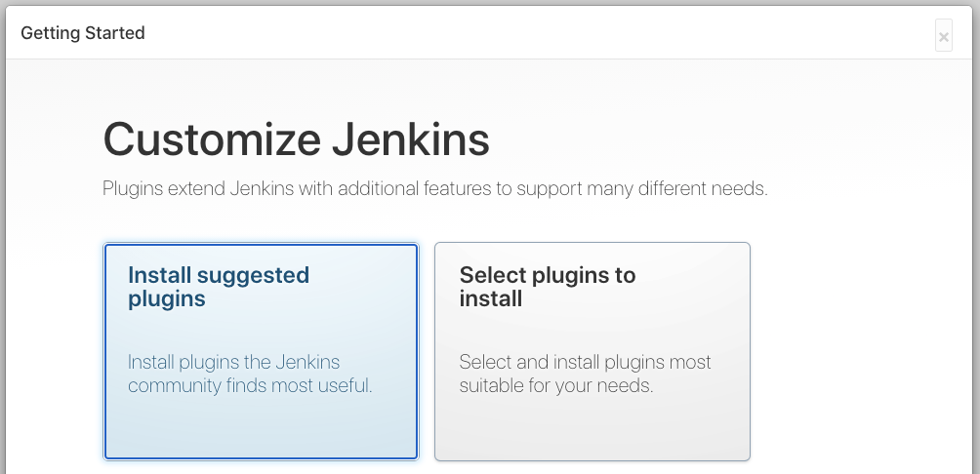Click empty lower area of select plugins card

point(592,431)
